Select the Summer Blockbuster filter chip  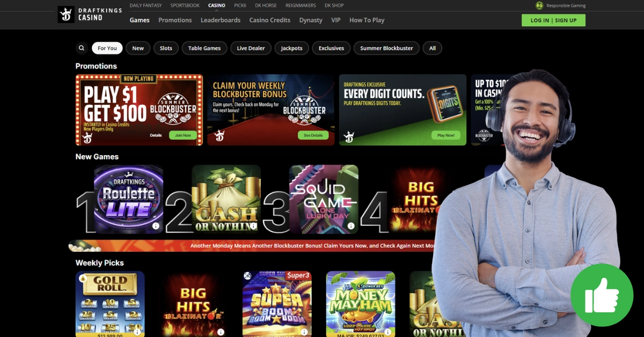point(386,48)
